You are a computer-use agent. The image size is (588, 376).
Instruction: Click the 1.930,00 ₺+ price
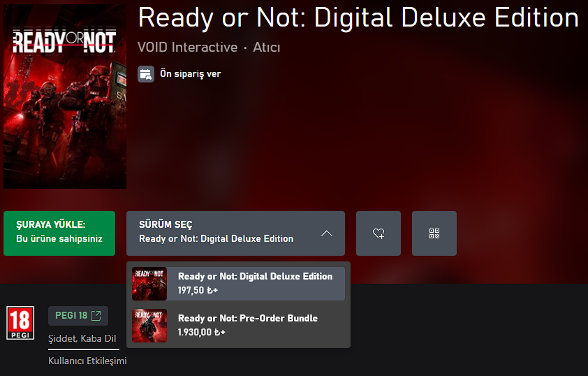(x=201, y=332)
